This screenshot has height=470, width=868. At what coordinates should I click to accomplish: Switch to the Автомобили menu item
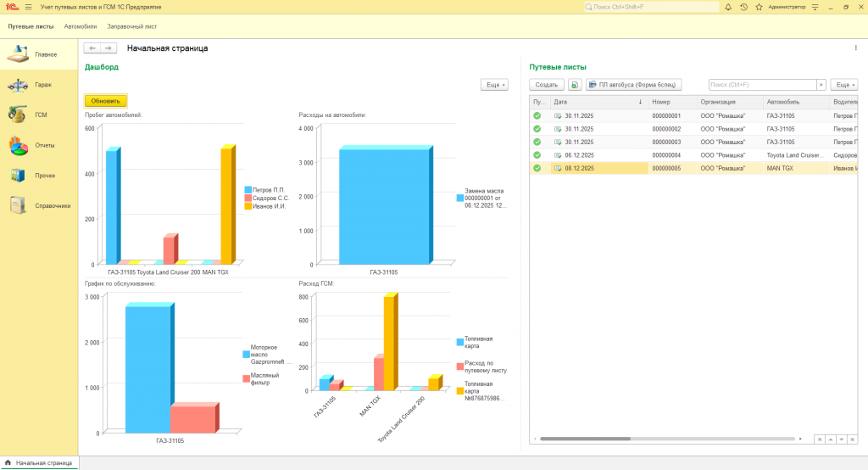coord(81,26)
